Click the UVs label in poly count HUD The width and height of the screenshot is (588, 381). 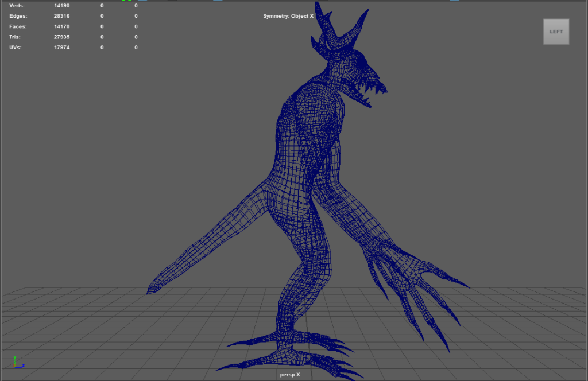click(x=16, y=47)
